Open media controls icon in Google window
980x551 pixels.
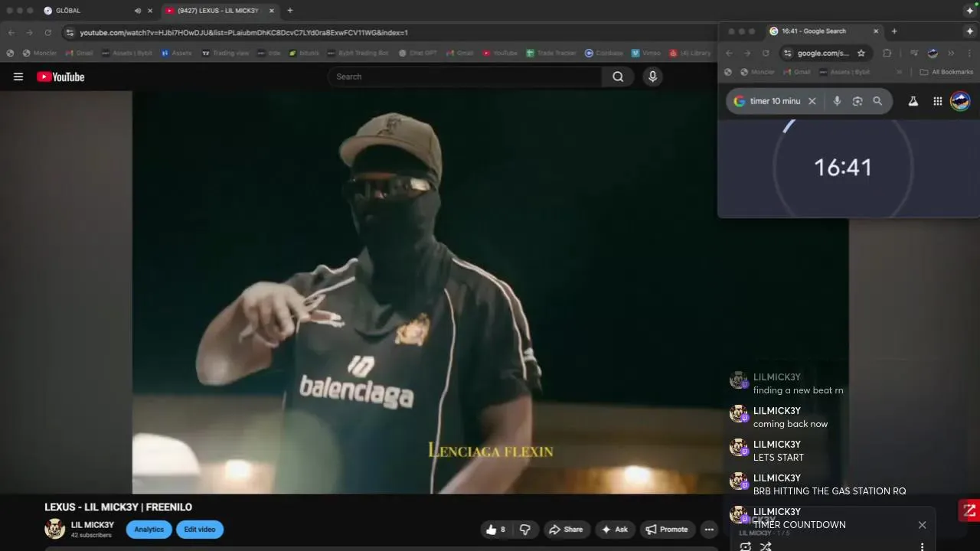point(914,54)
